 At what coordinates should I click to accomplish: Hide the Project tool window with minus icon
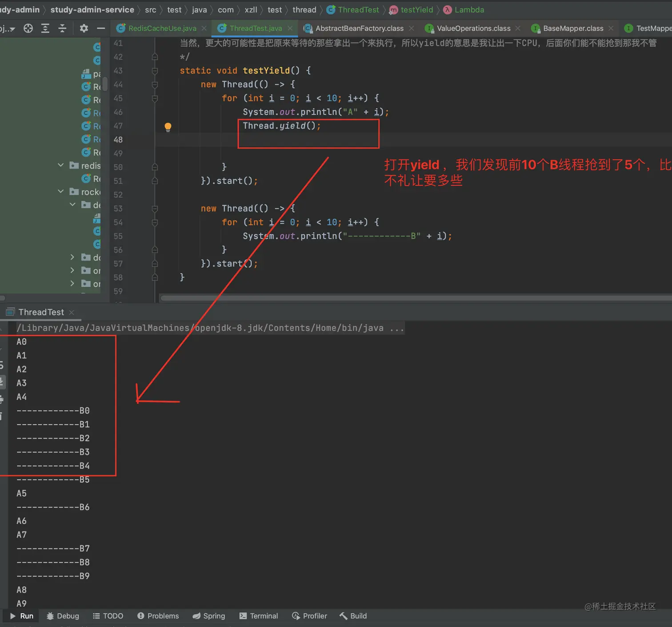coord(101,28)
